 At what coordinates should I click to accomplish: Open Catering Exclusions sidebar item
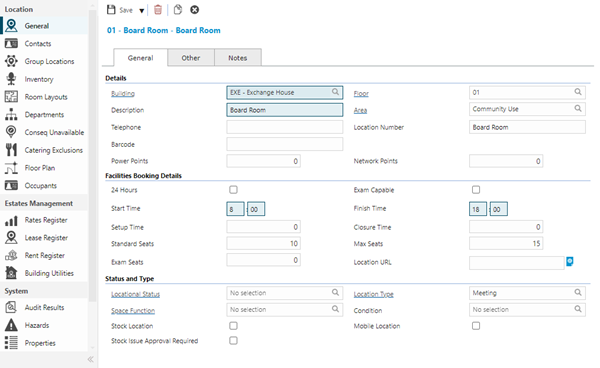point(54,150)
